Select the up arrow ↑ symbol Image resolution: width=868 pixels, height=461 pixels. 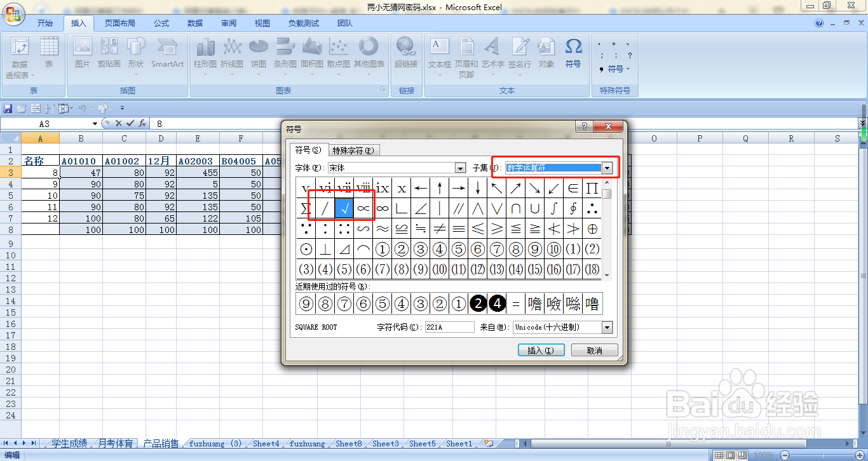tap(440, 187)
